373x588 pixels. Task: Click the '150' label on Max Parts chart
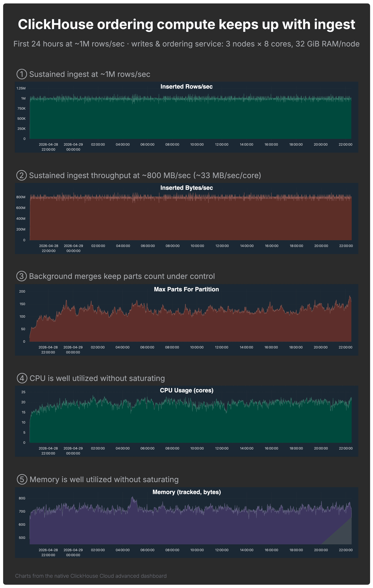[22, 304]
